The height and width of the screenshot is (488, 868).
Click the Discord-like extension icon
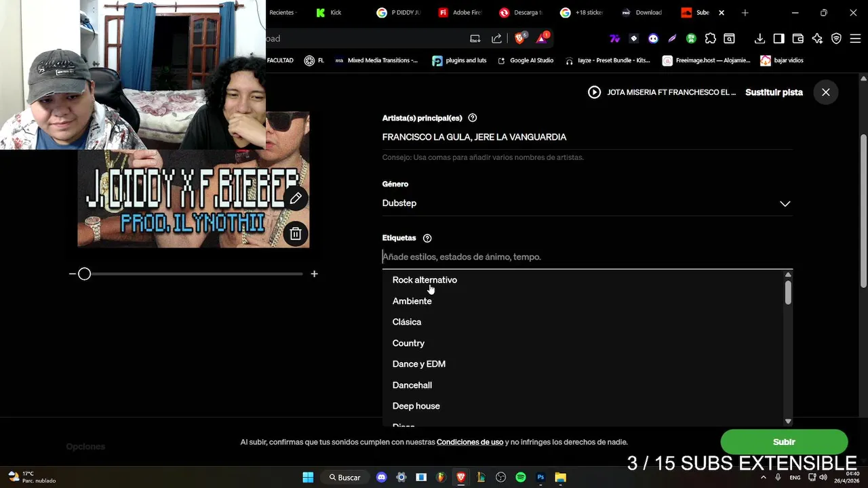[653, 39]
